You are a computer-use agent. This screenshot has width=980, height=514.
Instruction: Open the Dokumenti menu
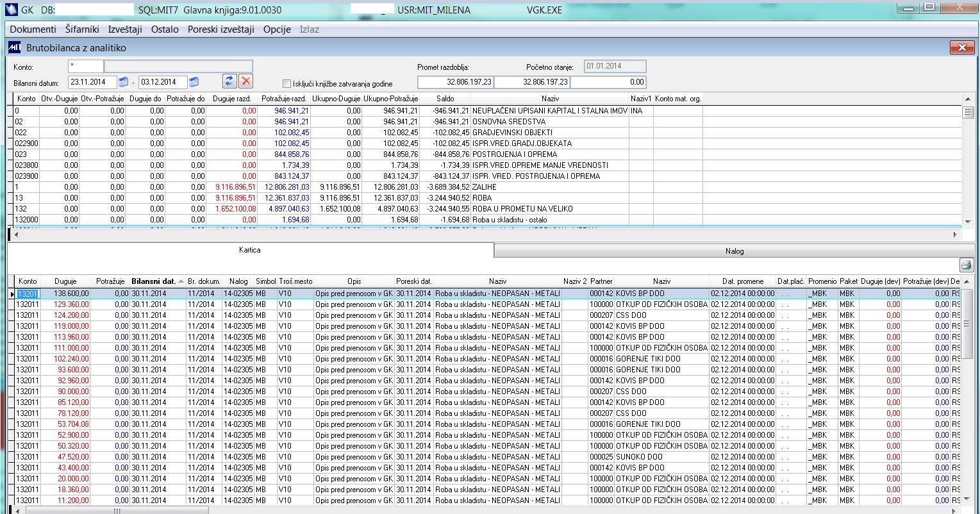tap(33, 29)
